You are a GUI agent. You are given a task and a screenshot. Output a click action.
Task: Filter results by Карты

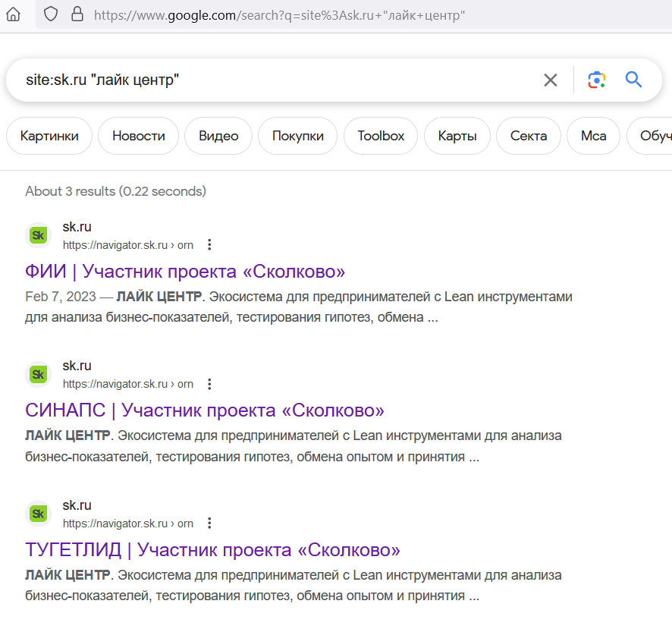[457, 136]
